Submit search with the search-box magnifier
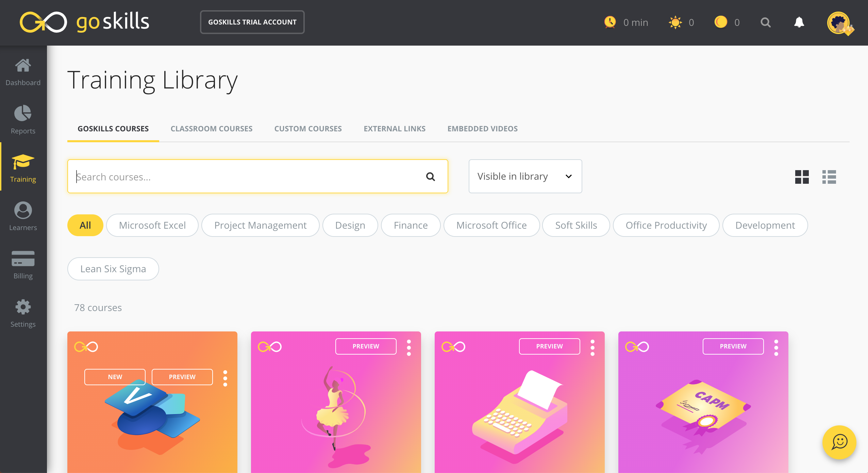The image size is (868, 473). [431, 176]
